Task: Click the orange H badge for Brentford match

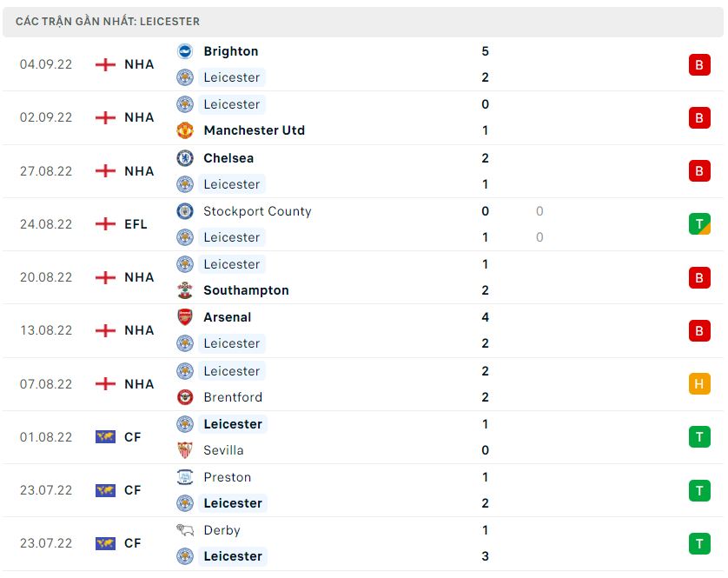Action: 699,384
